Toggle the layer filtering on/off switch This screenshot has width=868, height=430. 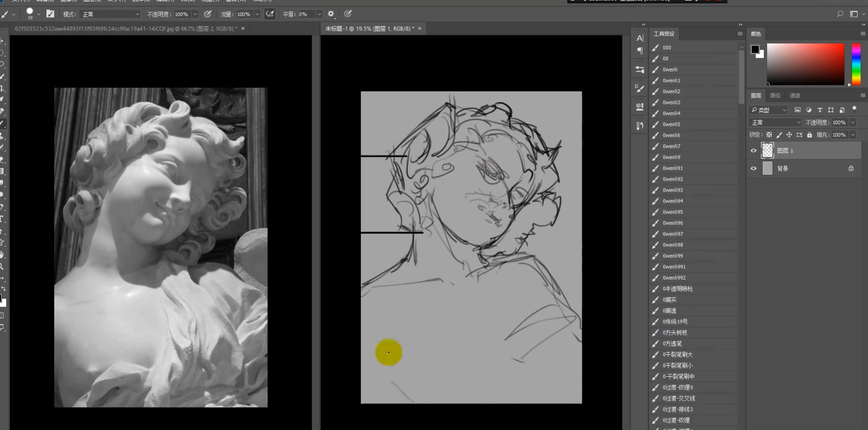(854, 109)
